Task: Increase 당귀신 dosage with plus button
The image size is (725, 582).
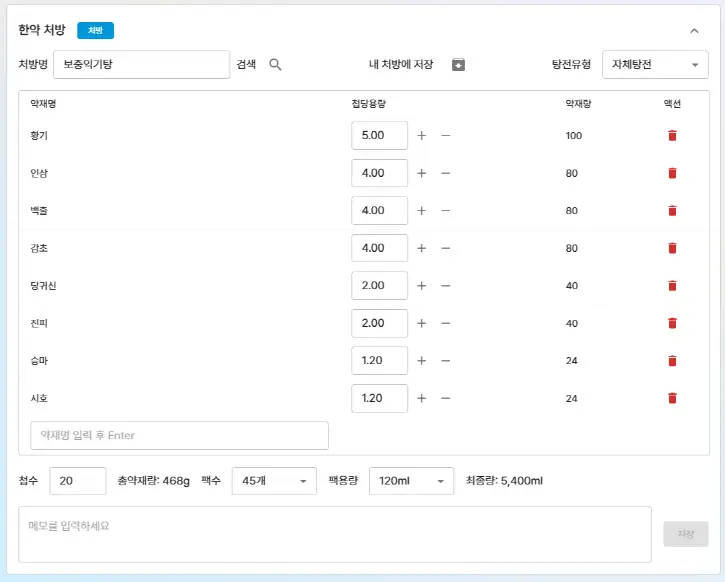Action: pyautogui.click(x=421, y=286)
